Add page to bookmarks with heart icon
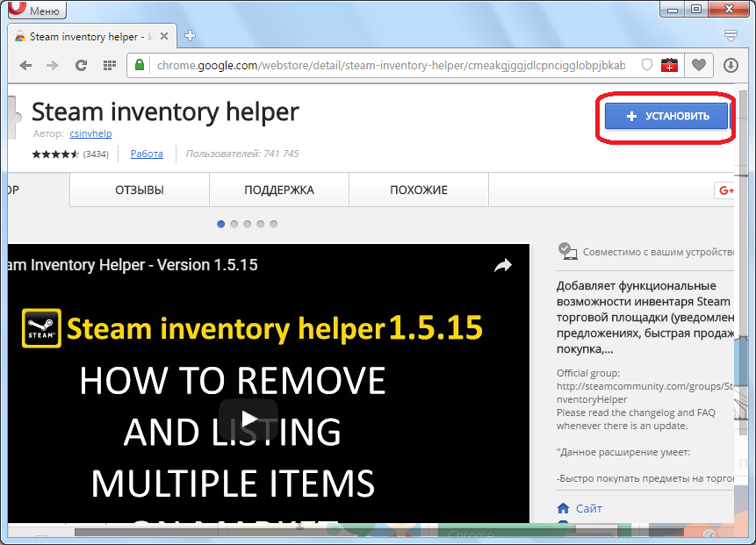 click(x=699, y=65)
